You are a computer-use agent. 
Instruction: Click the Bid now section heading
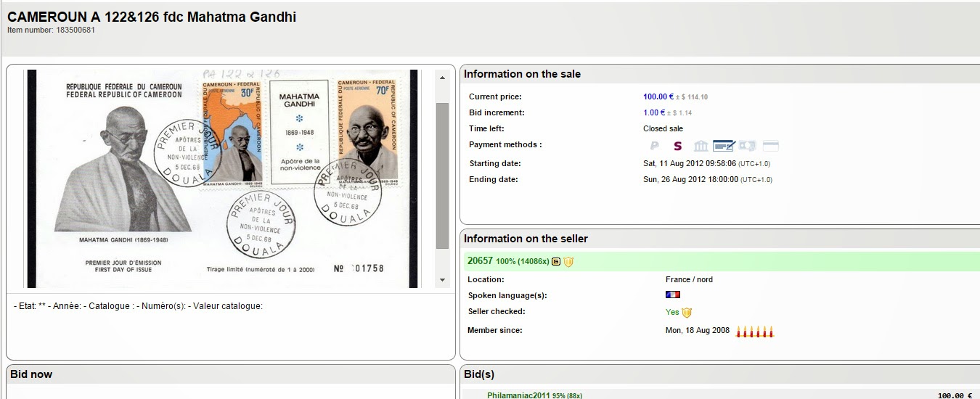click(31, 374)
